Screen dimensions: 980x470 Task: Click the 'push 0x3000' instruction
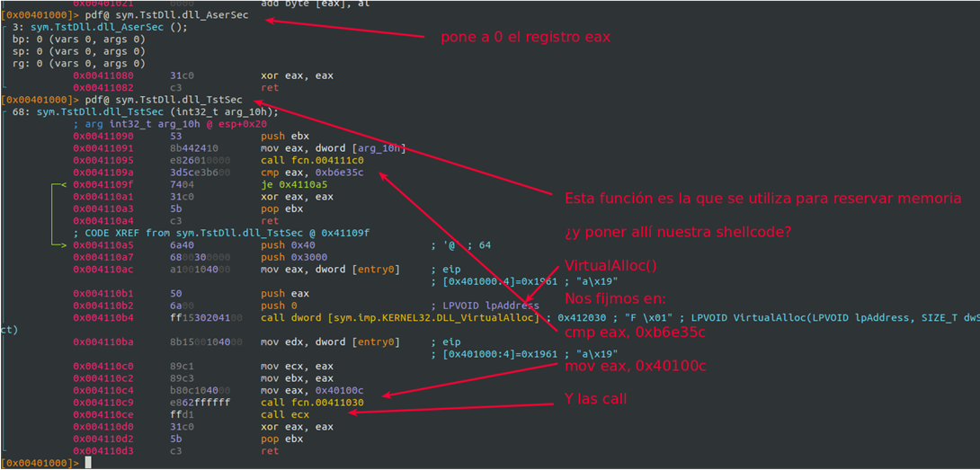tap(290, 258)
